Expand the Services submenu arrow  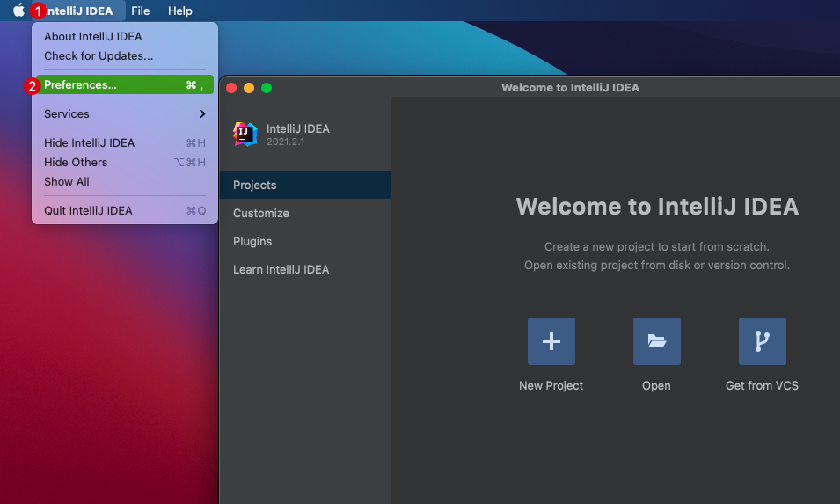[201, 114]
